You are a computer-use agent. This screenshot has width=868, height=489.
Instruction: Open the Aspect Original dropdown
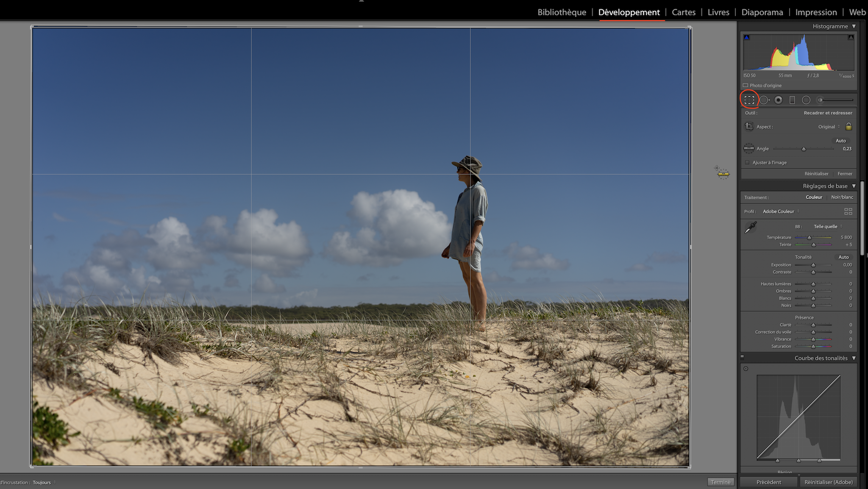(x=829, y=127)
